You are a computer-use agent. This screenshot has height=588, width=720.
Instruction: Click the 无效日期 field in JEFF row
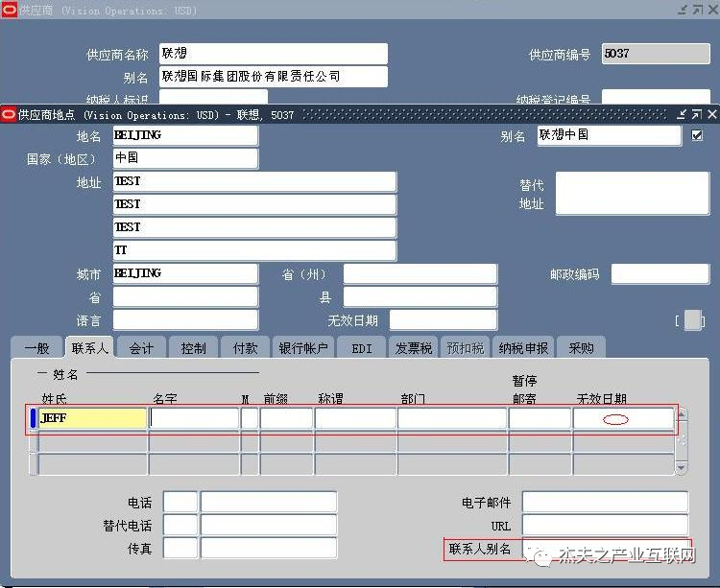click(623, 418)
